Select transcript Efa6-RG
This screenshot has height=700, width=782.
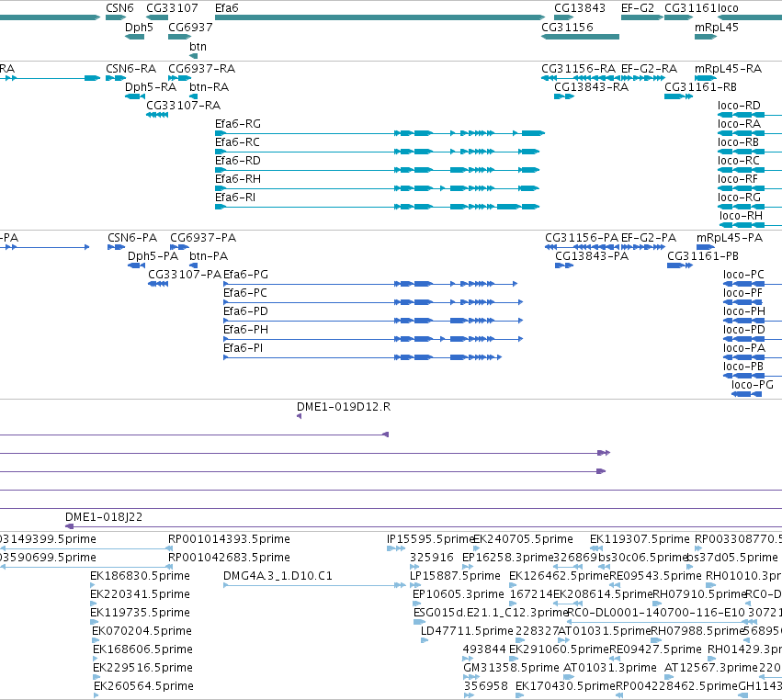tap(380, 133)
